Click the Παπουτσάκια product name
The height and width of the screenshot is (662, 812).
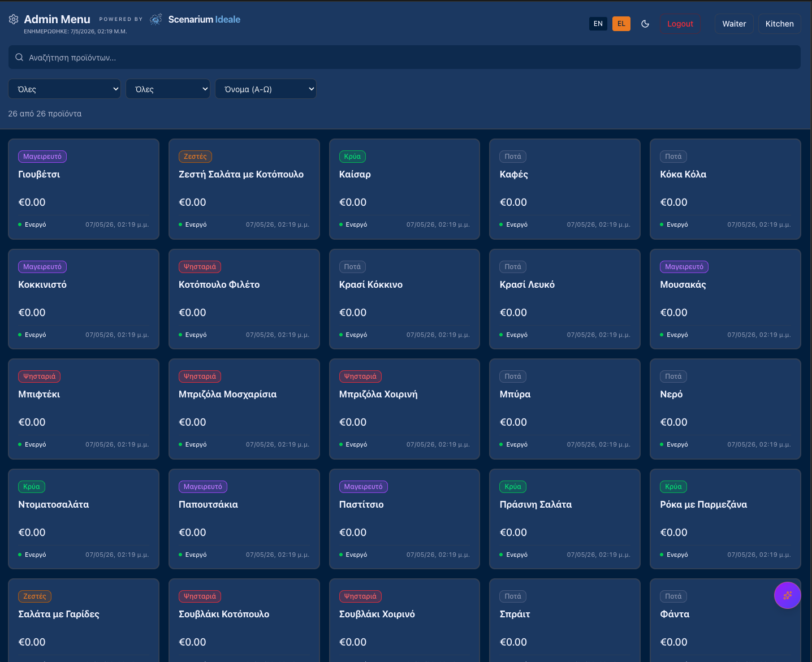pos(208,504)
